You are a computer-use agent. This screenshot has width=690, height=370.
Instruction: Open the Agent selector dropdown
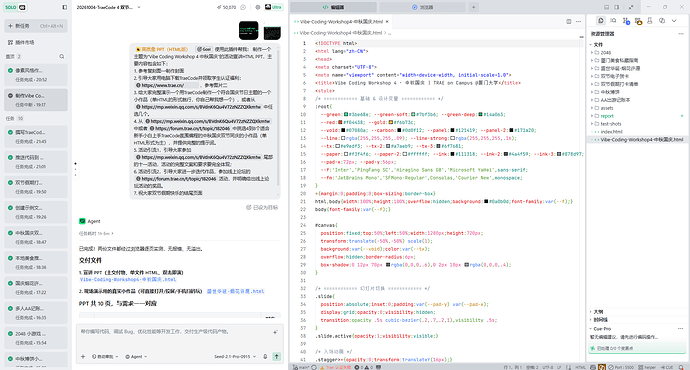pos(136,356)
